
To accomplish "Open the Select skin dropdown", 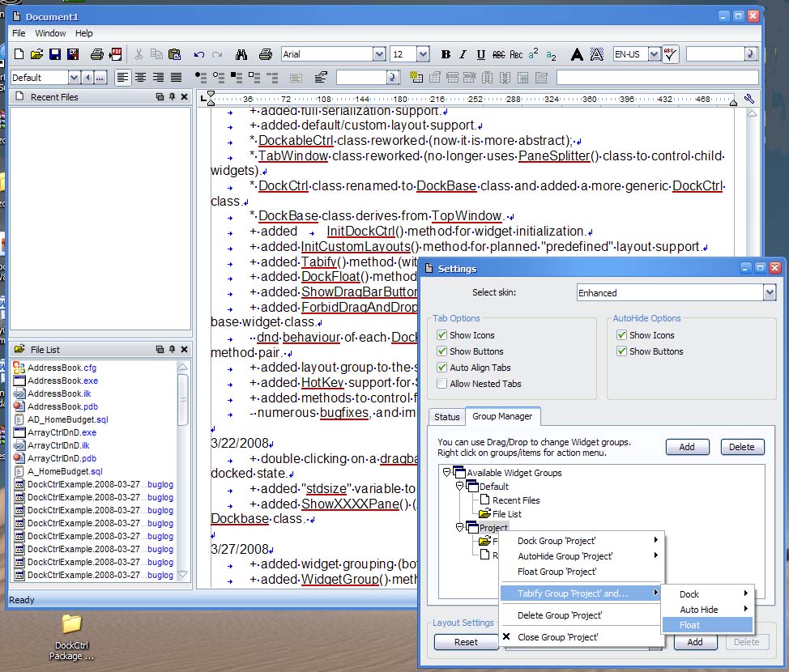I will [770, 292].
